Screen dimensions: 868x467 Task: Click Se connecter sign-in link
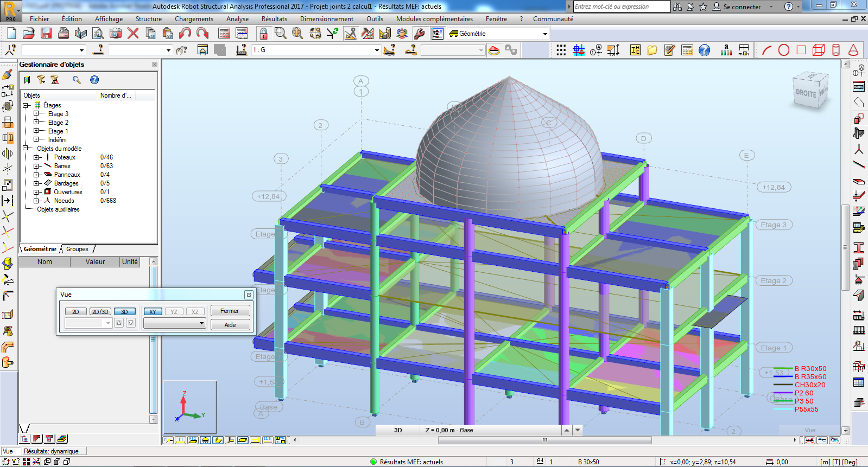(x=742, y=7)
